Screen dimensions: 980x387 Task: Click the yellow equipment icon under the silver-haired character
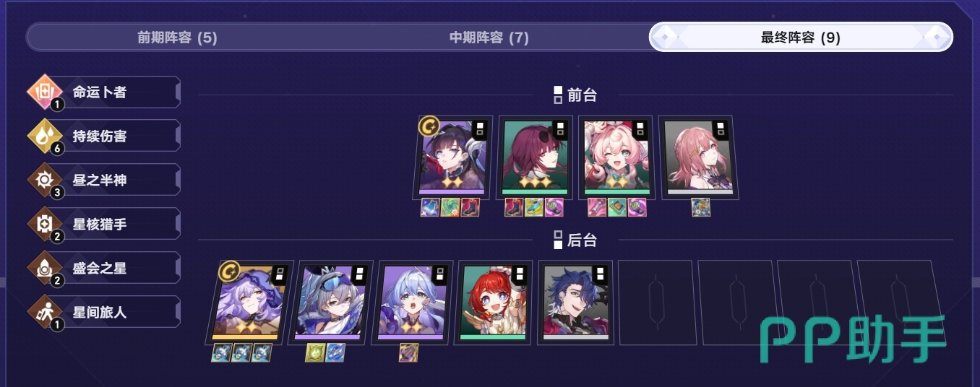[x=315, y=352]
